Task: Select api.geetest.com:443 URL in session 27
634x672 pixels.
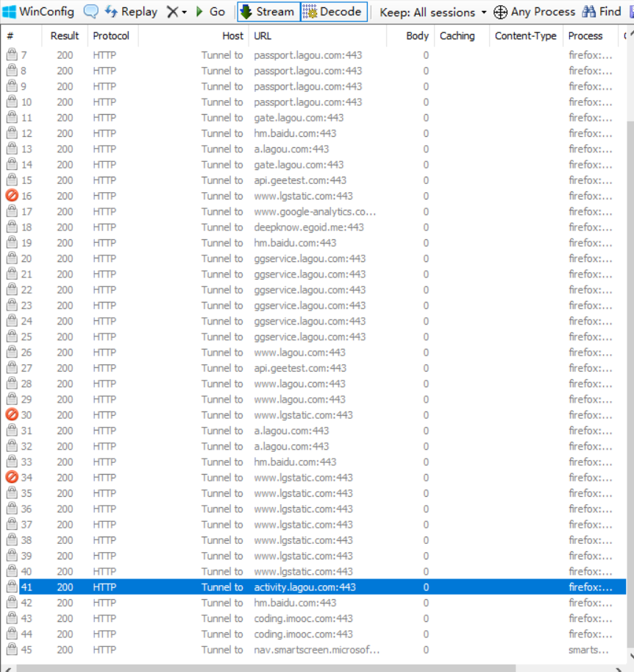Action: [300, 368]
